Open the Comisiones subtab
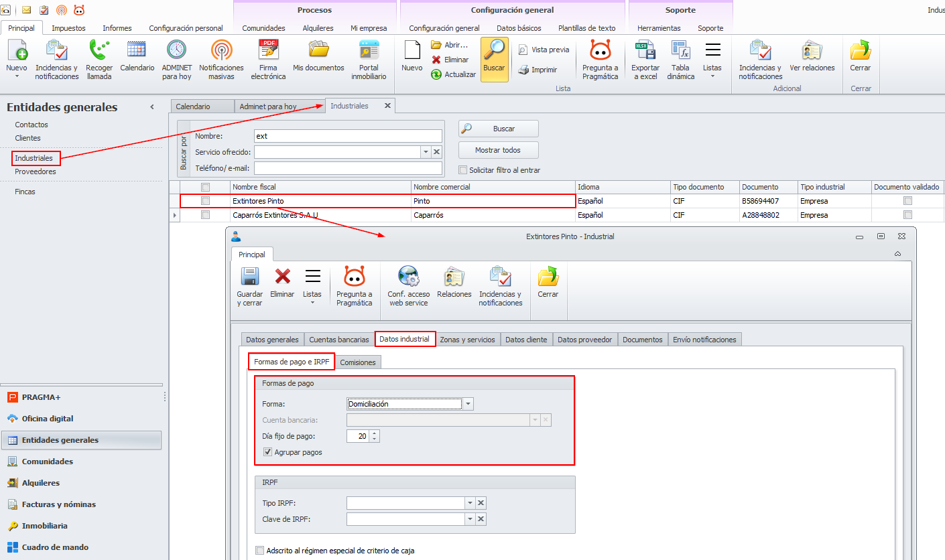945x560 pixels. [x=359, y=362]
